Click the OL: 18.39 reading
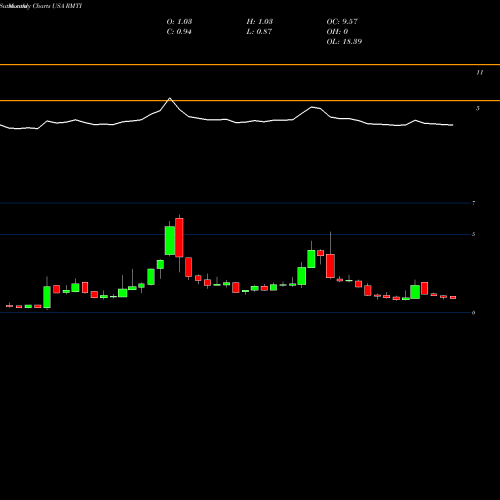 pos(344,42)
